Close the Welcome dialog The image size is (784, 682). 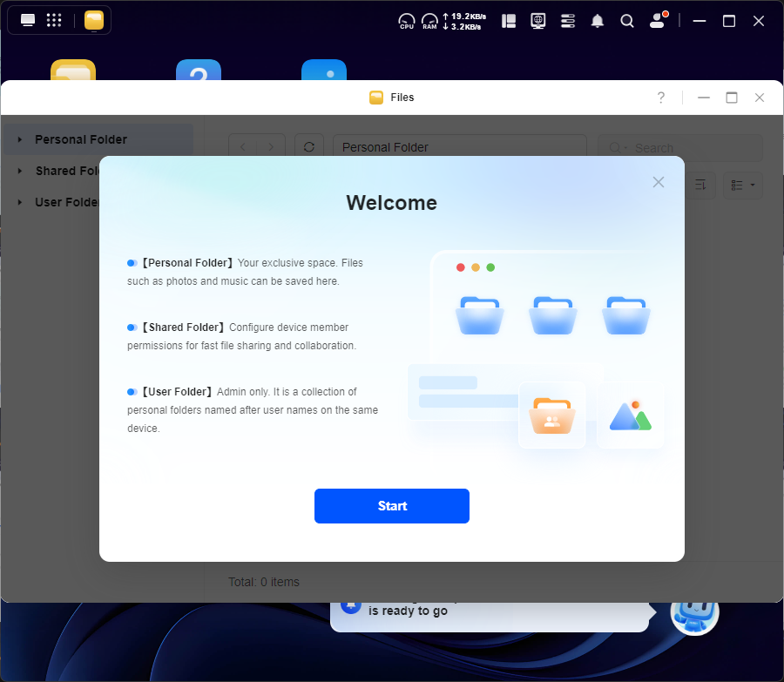click(659, 182)
